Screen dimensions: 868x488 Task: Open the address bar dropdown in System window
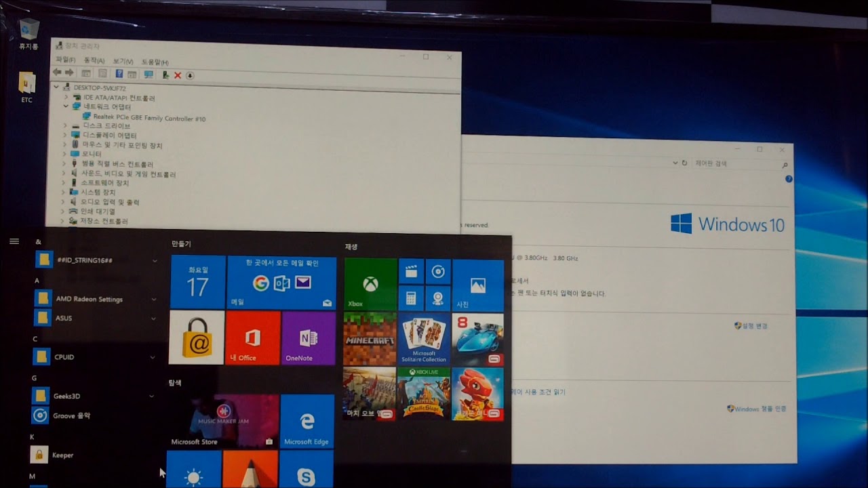pyautogui.click(x=675, y=163)
